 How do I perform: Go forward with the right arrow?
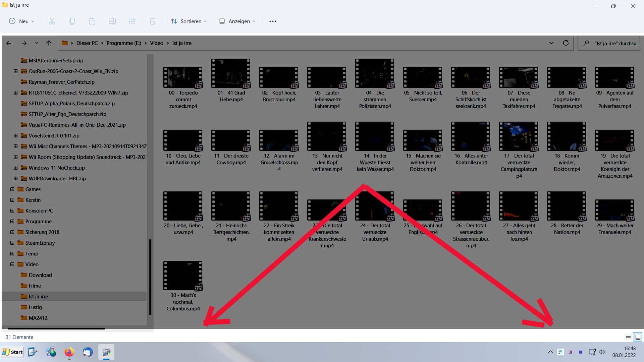tap(24, 43)
